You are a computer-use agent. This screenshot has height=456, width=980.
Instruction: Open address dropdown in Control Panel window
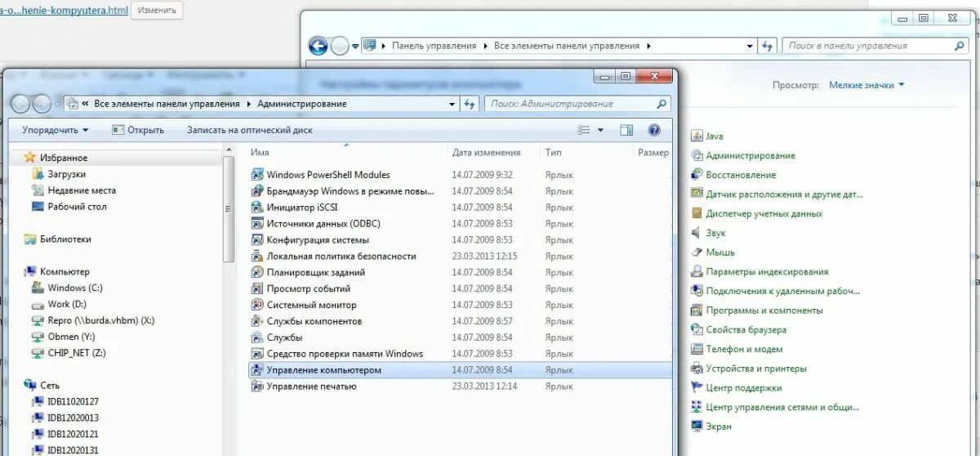[x=749, y=46]
